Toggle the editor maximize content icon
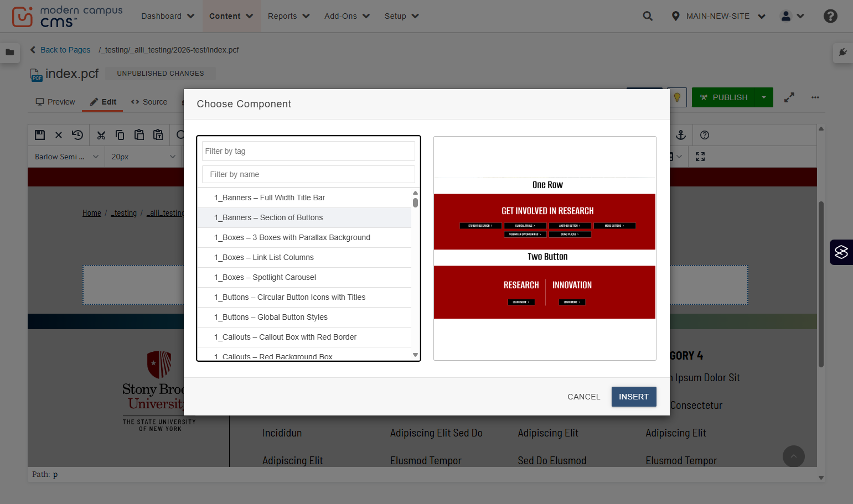Viewport: 853px width, 504px height. tap(700, 157)
